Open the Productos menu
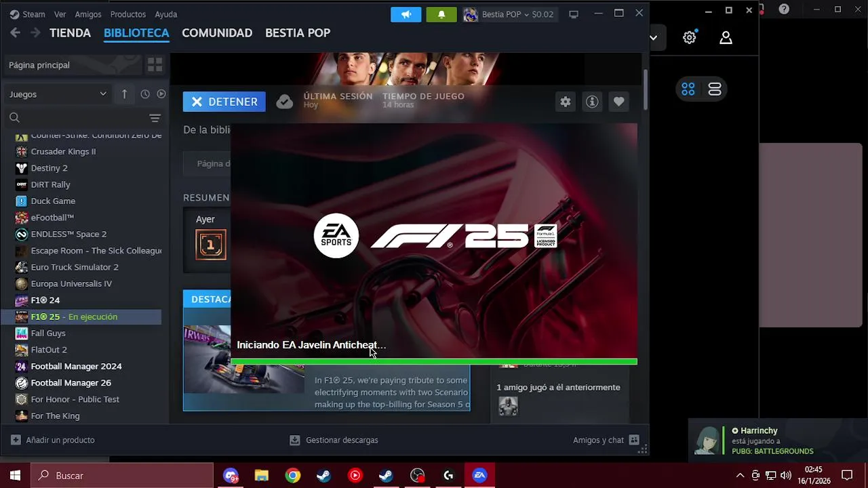This screenshot has width=868, height=488. (128, 14)
